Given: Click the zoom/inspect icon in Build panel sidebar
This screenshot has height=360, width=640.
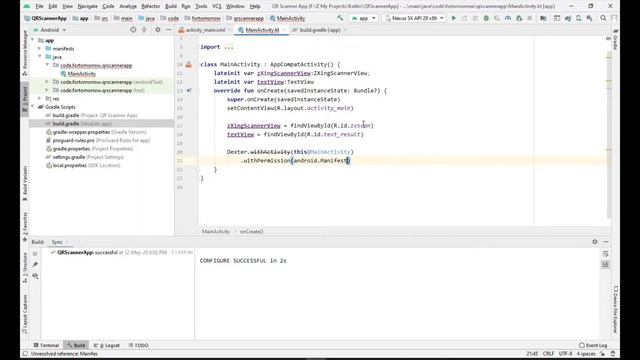Looking at the screenshot, I should [x=35, y=276].
